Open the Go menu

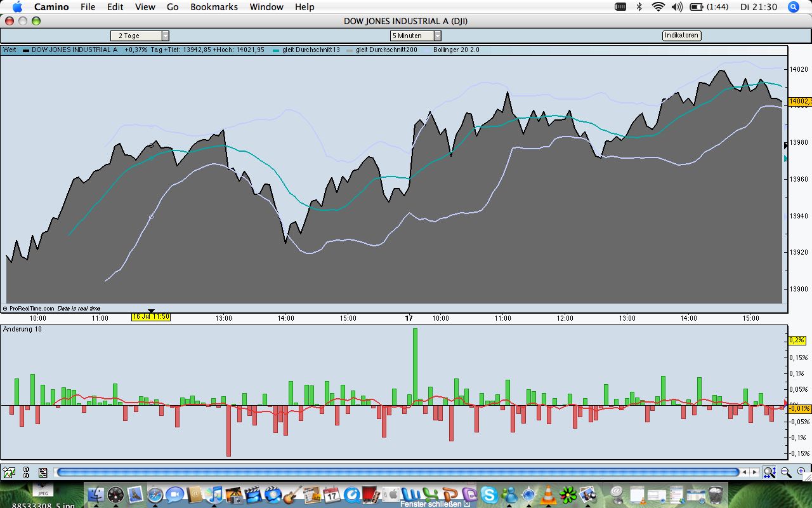[x=173, y=7]
